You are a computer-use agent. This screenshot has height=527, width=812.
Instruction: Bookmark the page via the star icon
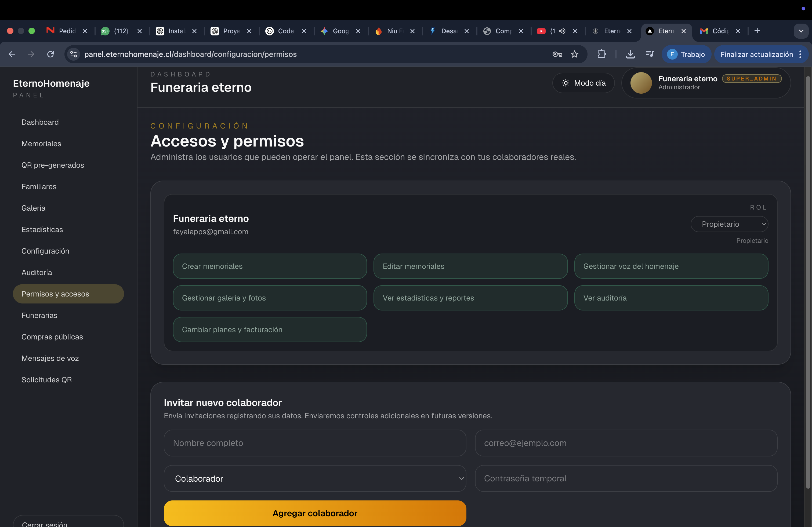[575, 54]
